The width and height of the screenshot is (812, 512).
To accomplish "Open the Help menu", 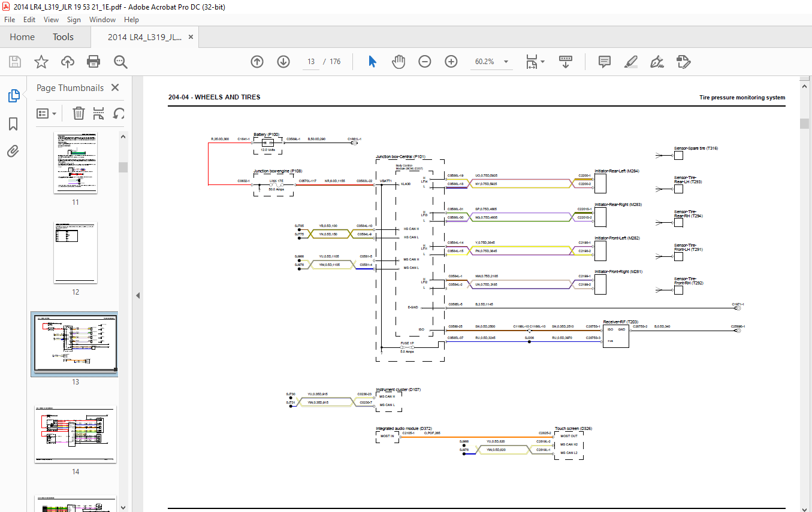I will tap(131, 20).
